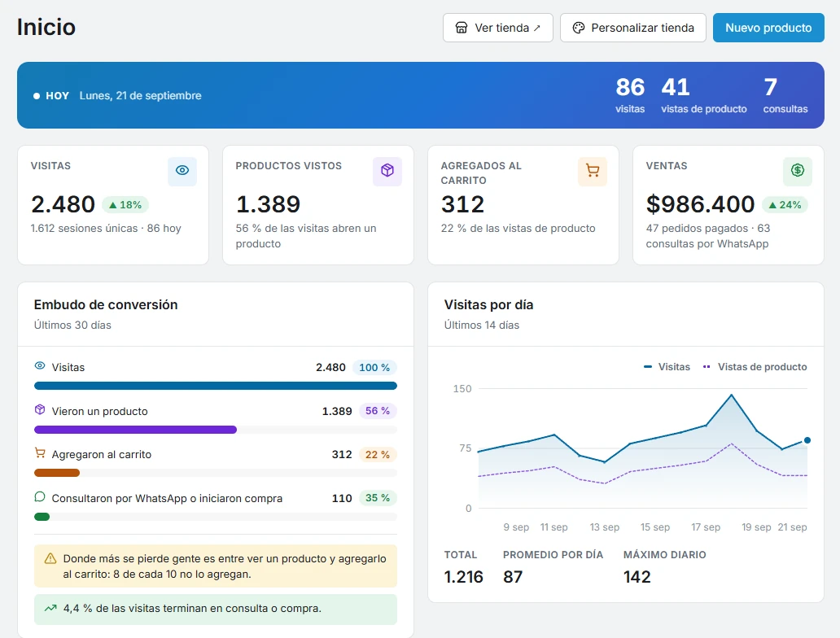
Task: Click the trend arrow icon in the green notice
Action: (x=50, y=608)
